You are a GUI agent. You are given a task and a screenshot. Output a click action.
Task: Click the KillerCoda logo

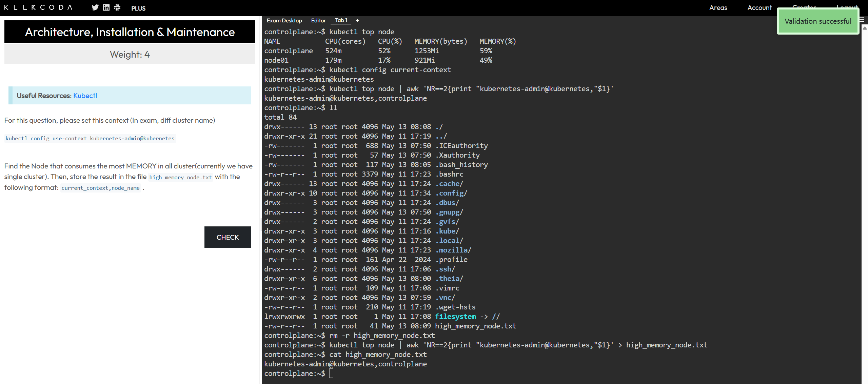(38, 7)
